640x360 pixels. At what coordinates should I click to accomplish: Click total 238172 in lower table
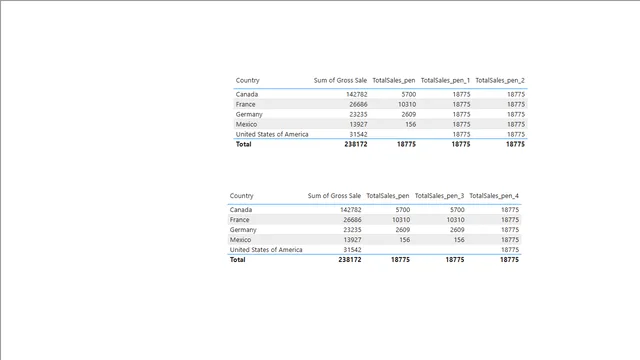(350, 260)
